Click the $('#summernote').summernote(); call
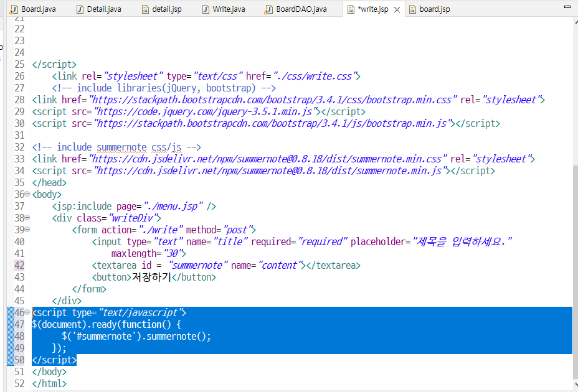The width and height of the screenshot is (578, 392). click(x=136, y=336)
